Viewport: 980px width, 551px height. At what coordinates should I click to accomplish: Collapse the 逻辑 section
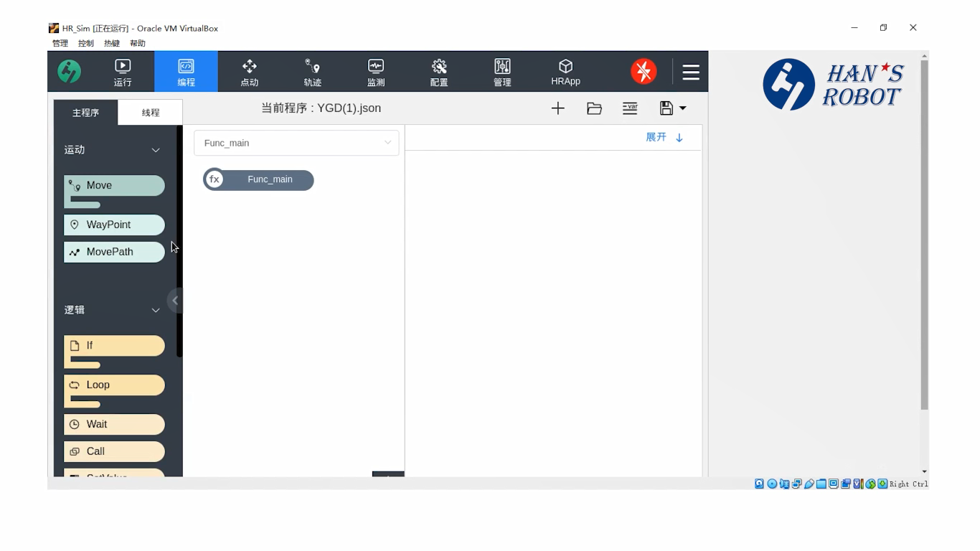point(156,310)
